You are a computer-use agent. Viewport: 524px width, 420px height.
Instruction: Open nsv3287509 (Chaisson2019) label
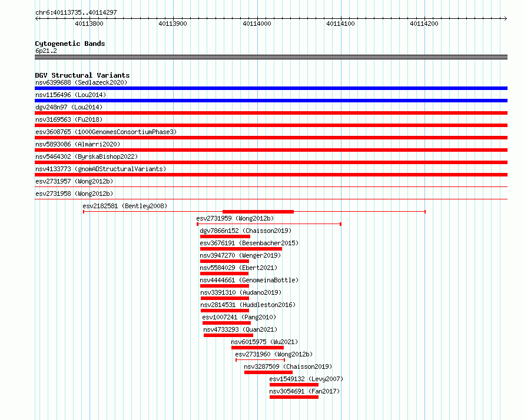pos(288,366)
